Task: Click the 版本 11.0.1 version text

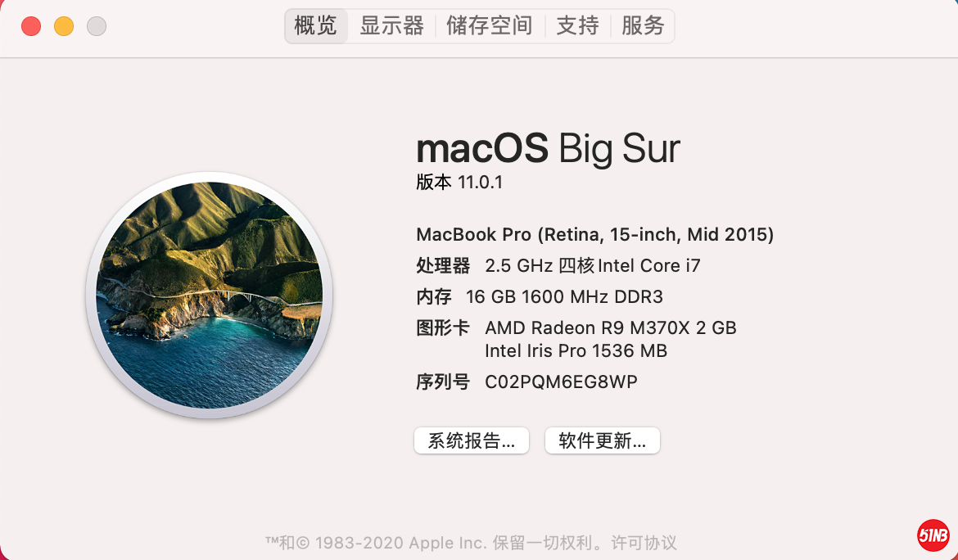Action: [x=459, y=183]
